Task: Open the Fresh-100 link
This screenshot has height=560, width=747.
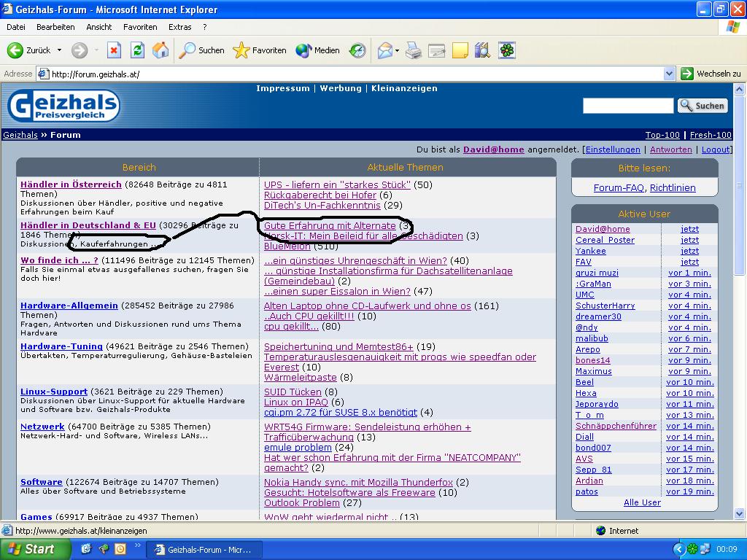Action: tap(711, 135)
